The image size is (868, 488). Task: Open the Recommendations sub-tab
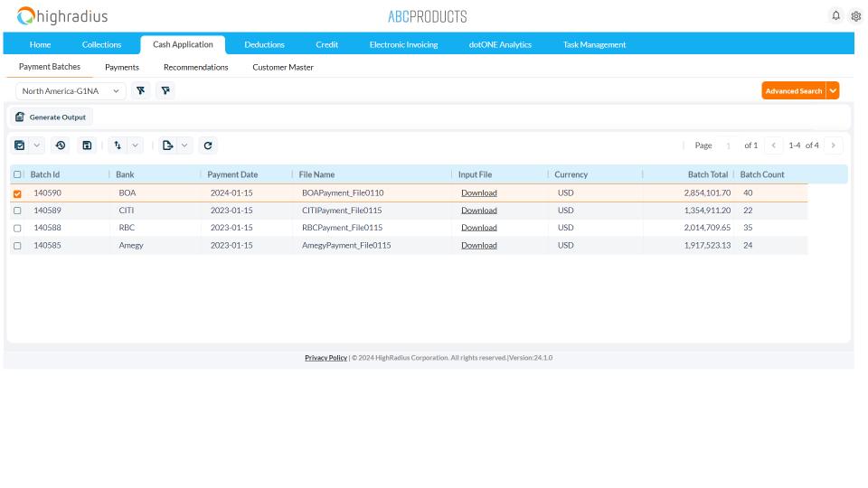195,67
